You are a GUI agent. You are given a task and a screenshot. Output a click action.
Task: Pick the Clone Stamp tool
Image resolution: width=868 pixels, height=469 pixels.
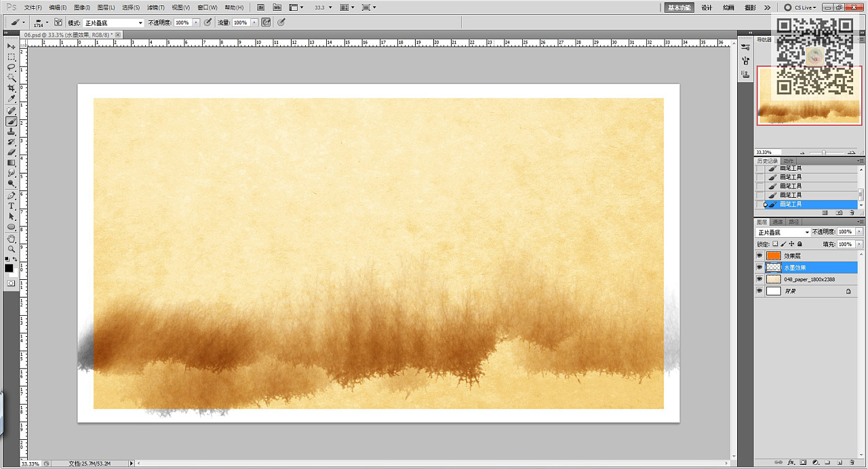click(x=12, y=131)
